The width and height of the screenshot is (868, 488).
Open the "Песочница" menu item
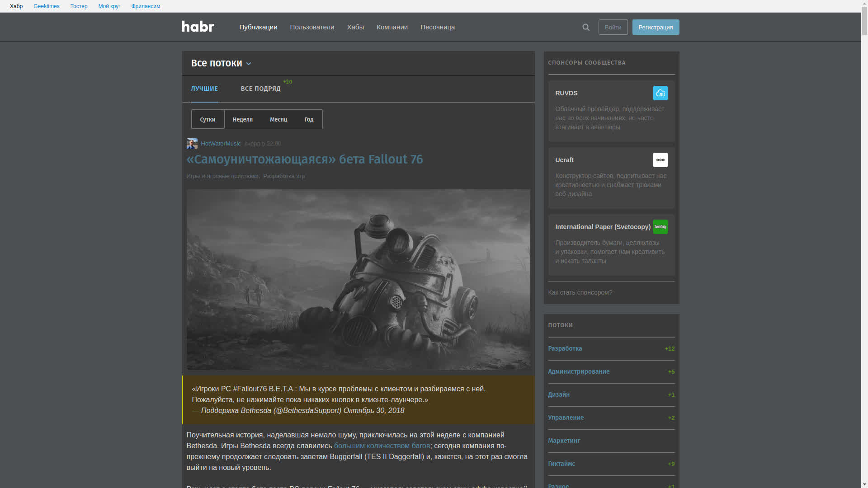437,27
